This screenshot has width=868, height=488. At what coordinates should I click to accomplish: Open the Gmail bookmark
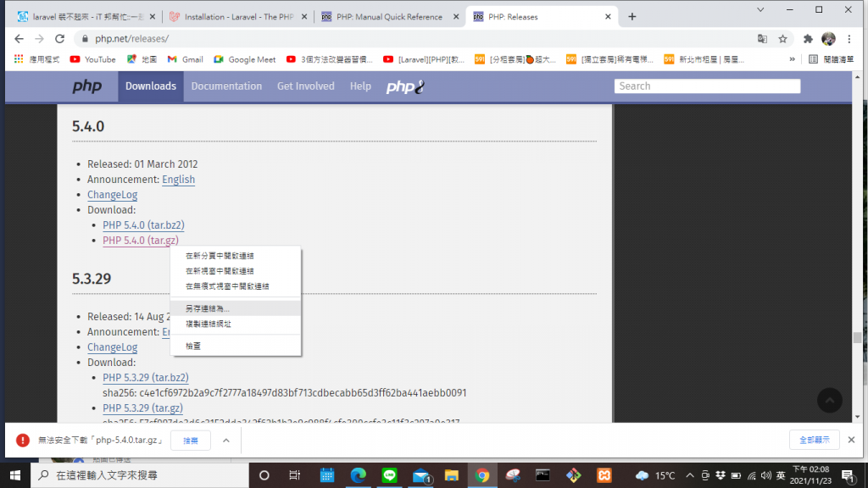point(185,59)
